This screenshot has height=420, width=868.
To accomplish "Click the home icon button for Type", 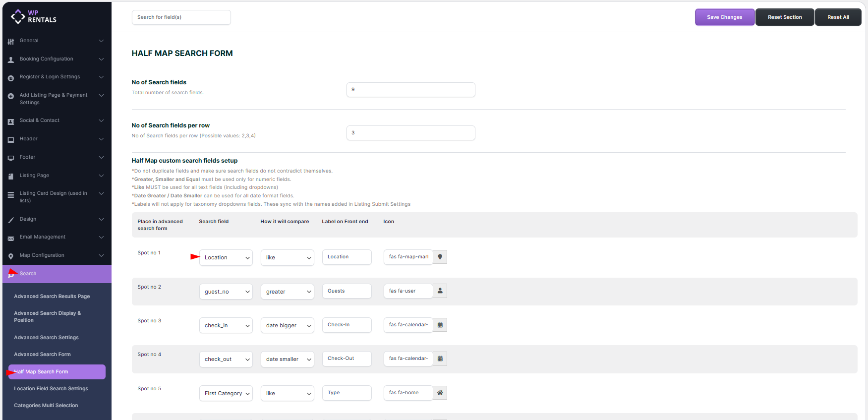I will tap(440, 393).
